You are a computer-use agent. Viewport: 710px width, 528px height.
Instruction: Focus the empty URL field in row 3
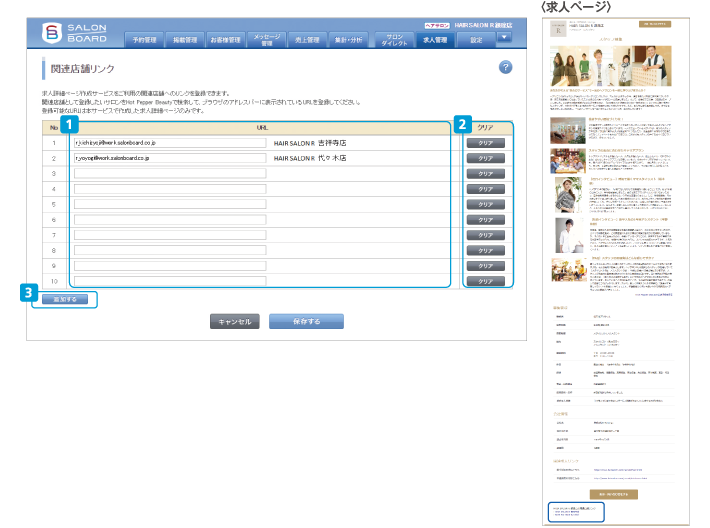point(170,174)
